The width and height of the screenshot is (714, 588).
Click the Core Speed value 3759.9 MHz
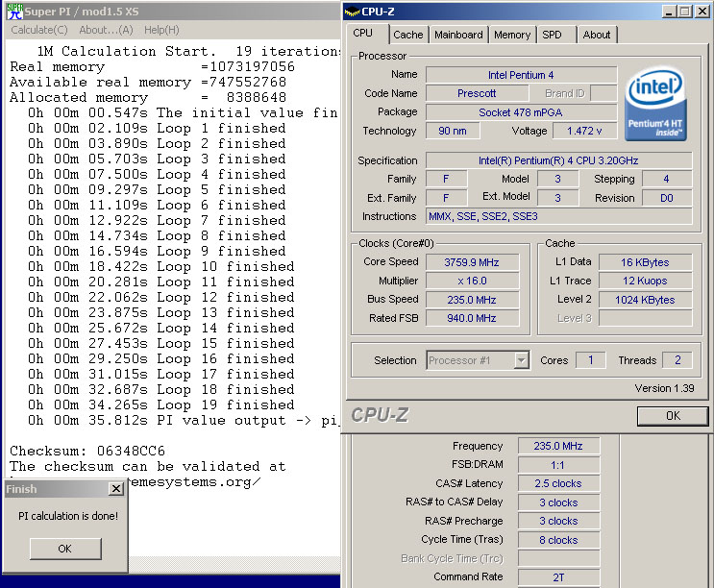point(472,262)
